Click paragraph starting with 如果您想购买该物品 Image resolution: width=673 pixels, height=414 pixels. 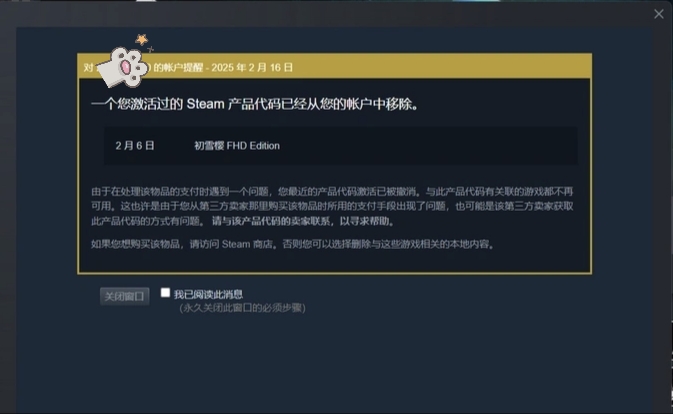click(293, 244)
